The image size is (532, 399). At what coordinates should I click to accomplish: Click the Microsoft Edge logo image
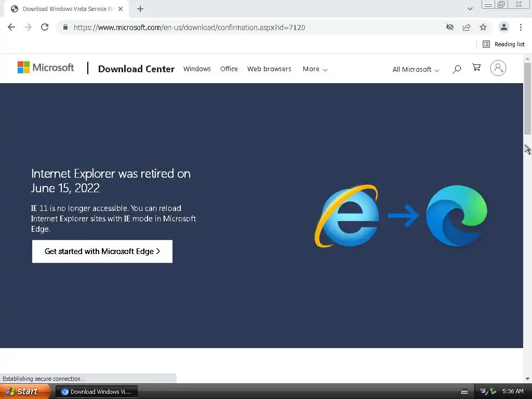pos(457,216)
